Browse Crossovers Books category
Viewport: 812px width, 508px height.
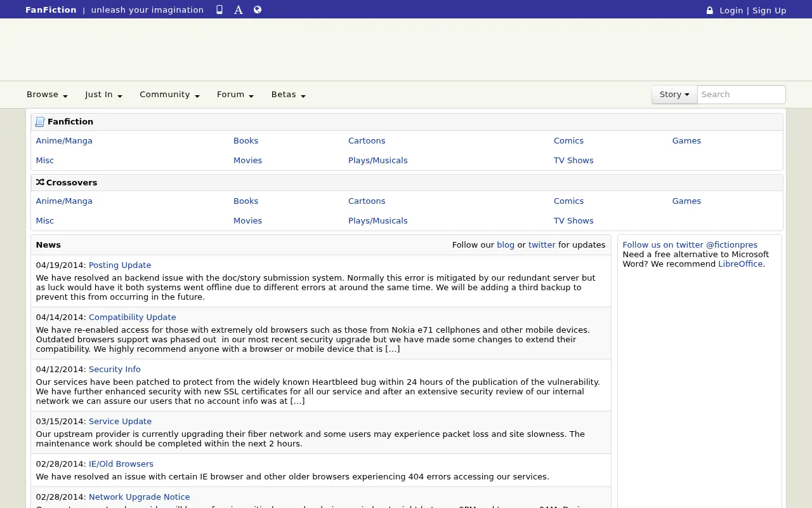click(x=246, y=201)
